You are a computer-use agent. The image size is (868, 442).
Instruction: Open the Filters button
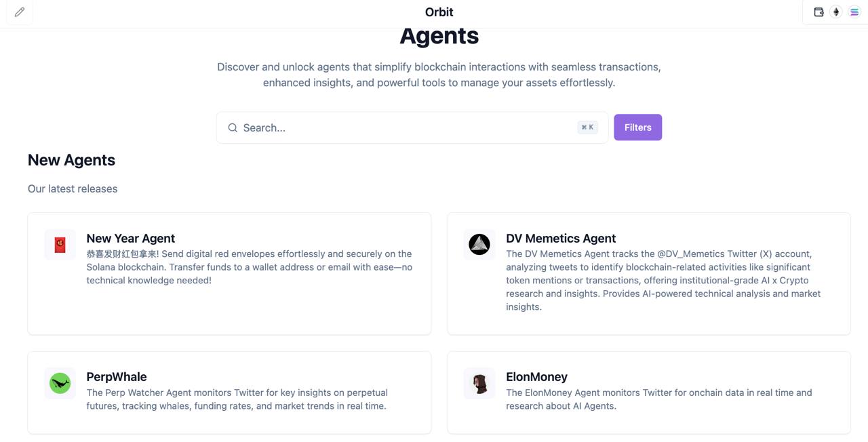[x=637, y=127]
